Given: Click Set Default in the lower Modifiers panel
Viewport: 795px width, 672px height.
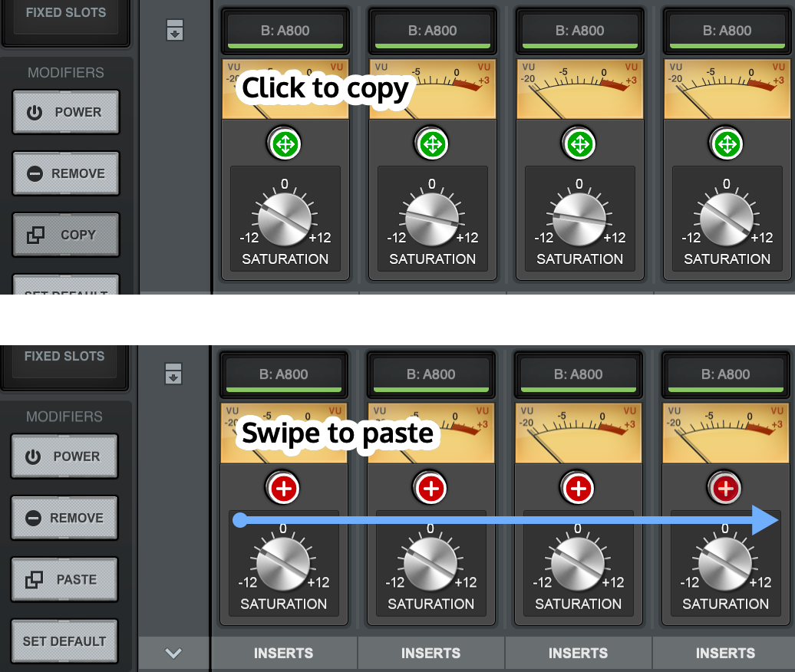Looking at the screenshot, I should 64,641.
